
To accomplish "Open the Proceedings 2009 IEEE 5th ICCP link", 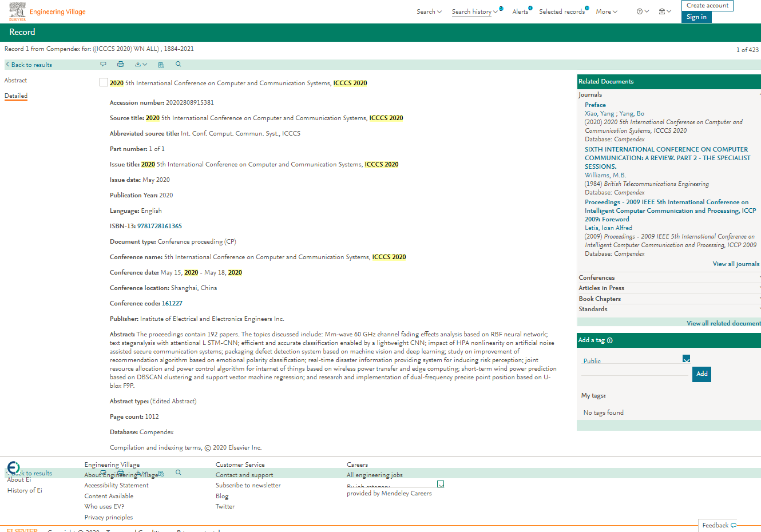I will click(670, 211).
